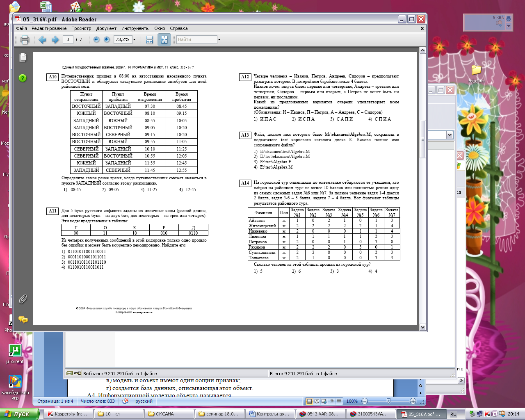Click the OneNote tray icon
Screen dimensions: 525x420
click(x=494, y=414)
